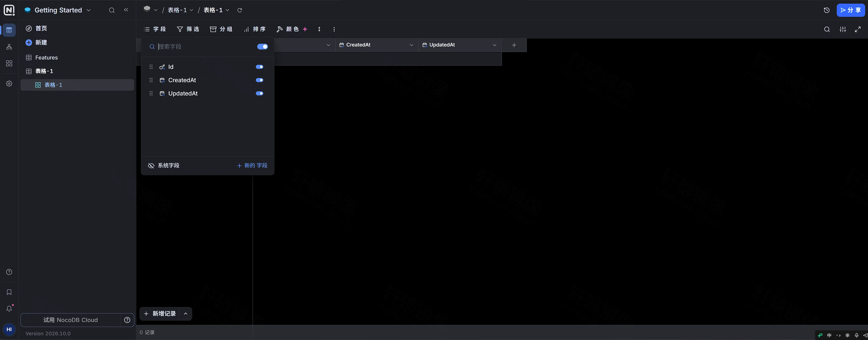The height and width of the screenshot is (340, 868).
Task: Open the 排序 sort menu
Action: point(255,29)
